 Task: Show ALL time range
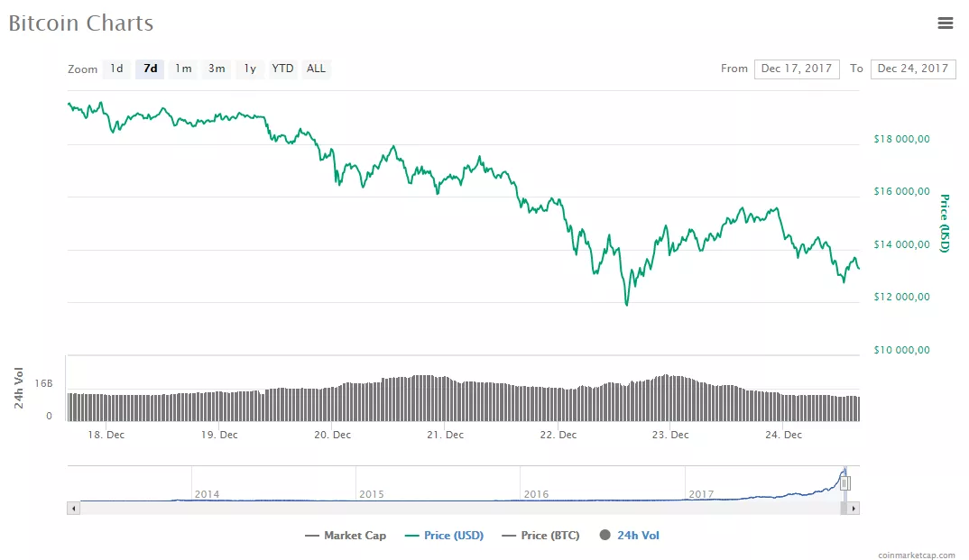316,69
